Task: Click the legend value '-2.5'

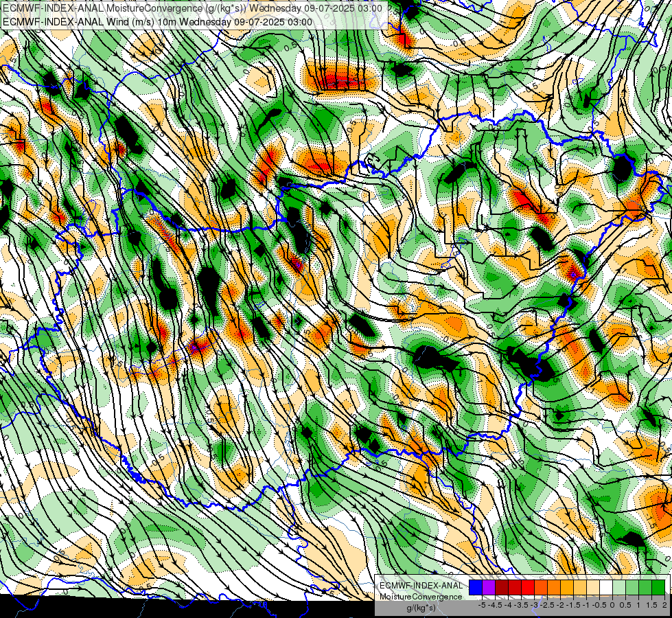Action: (x=547, y=605)
